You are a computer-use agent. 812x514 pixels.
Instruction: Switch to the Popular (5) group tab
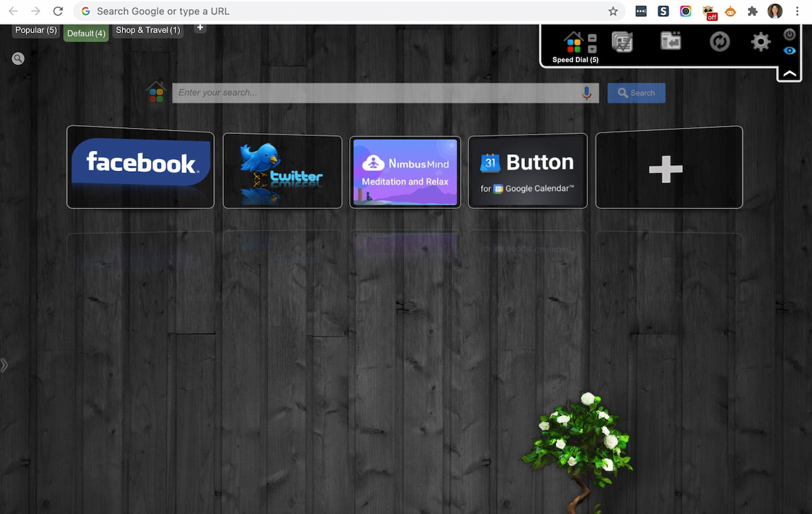[36, 30]
